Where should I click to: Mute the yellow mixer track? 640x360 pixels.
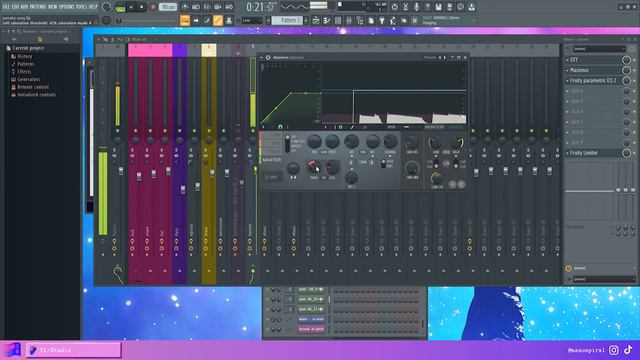(209, 131)
